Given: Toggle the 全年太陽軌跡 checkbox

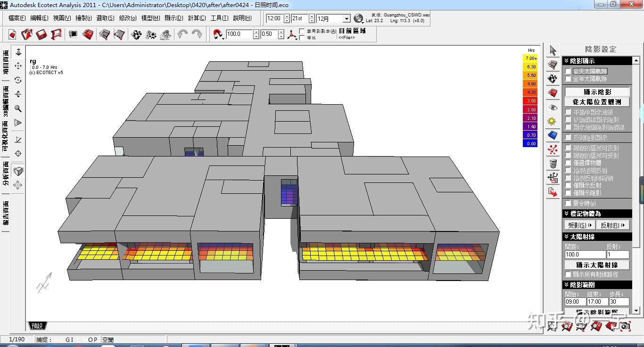Looking at the screenshot, I should pyautogui.click(x=568, y=79).
